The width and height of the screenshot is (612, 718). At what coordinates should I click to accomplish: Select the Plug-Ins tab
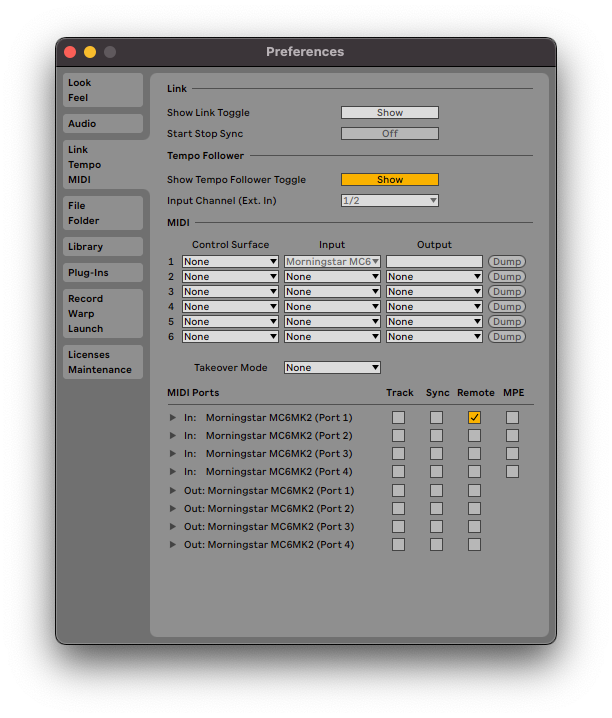(103, 273)
